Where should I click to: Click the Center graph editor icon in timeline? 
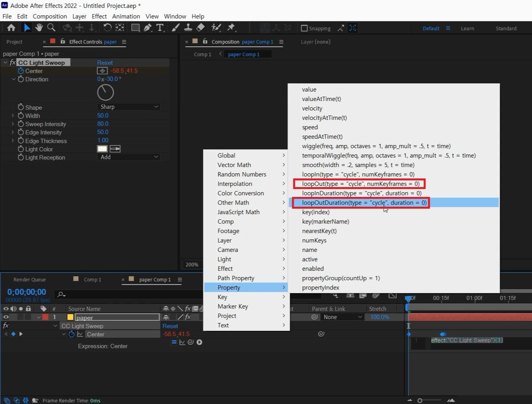click(80, 334)
